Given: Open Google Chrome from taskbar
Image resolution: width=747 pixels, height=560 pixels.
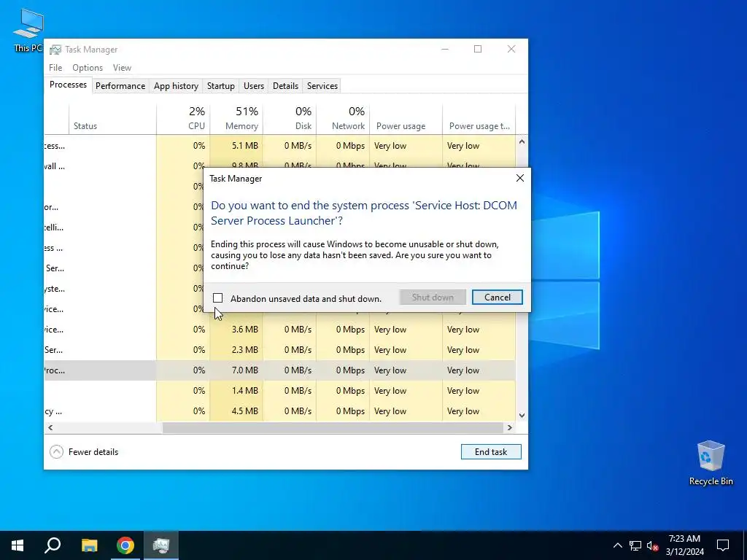Looking at the screenshot, I should pos(125,545).
